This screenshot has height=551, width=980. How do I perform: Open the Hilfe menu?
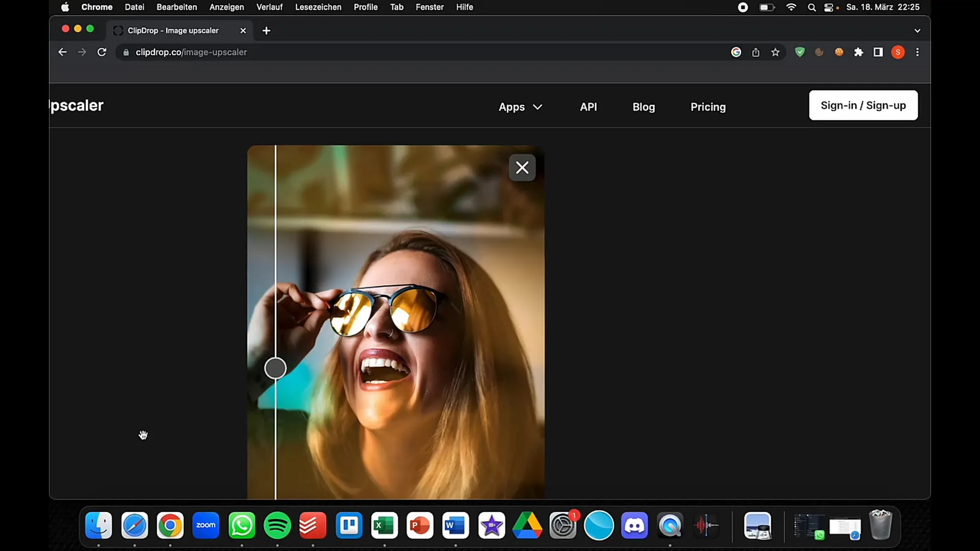464,7
